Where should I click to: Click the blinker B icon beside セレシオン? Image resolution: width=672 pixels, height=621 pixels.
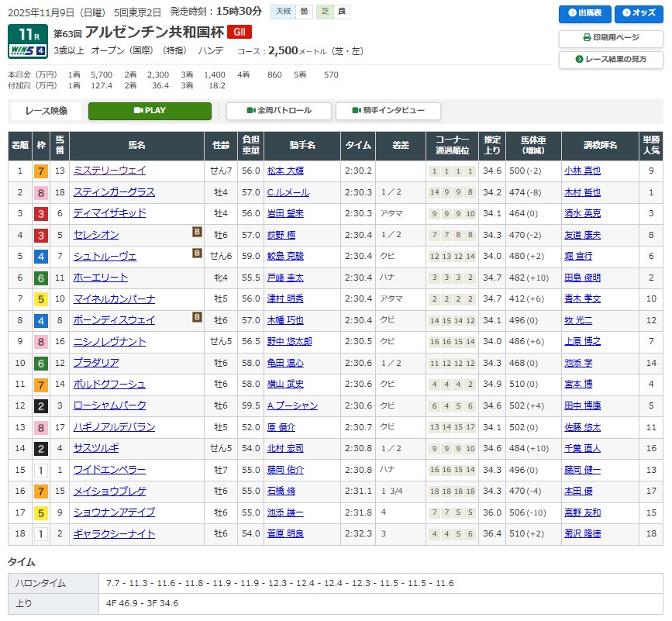click(197, 231)
